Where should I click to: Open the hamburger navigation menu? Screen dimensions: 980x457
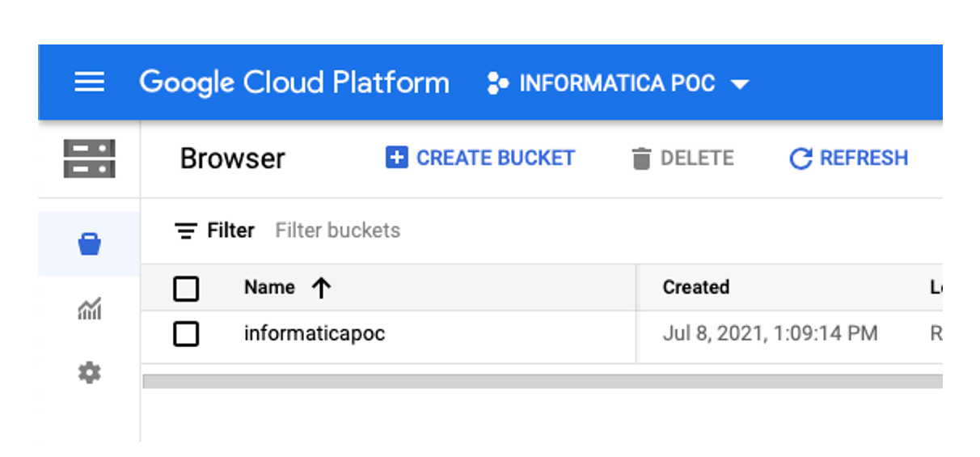click(89, 83)
